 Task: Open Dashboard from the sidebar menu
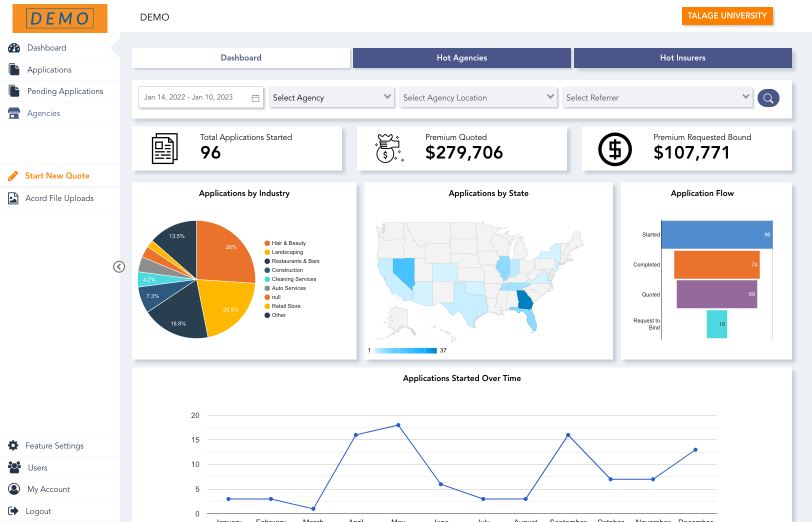46,48
